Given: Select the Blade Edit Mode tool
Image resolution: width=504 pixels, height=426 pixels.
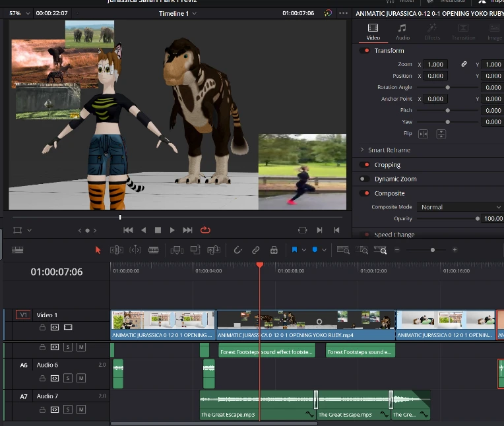Looking at the screenshot, I should [x=153, y=250].
